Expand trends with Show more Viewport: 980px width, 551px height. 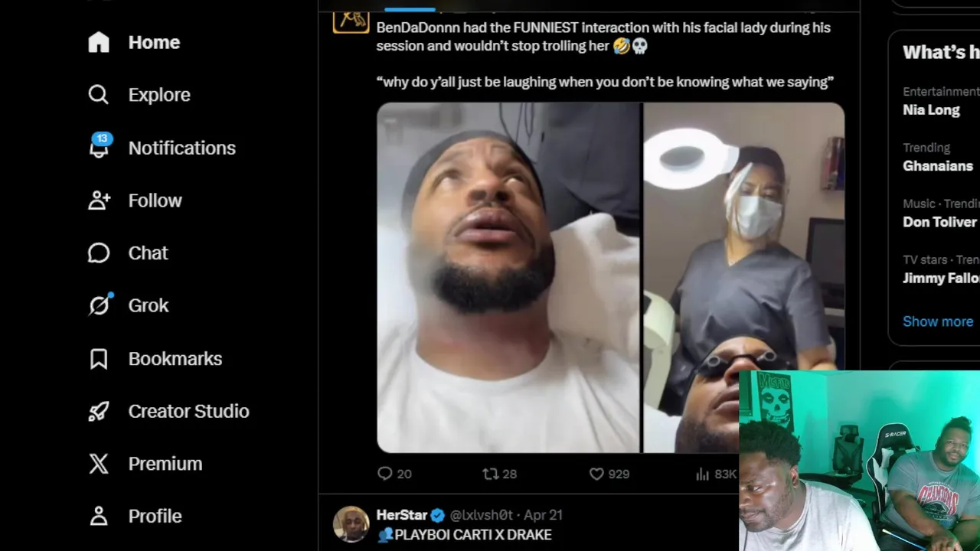point(937,321)
